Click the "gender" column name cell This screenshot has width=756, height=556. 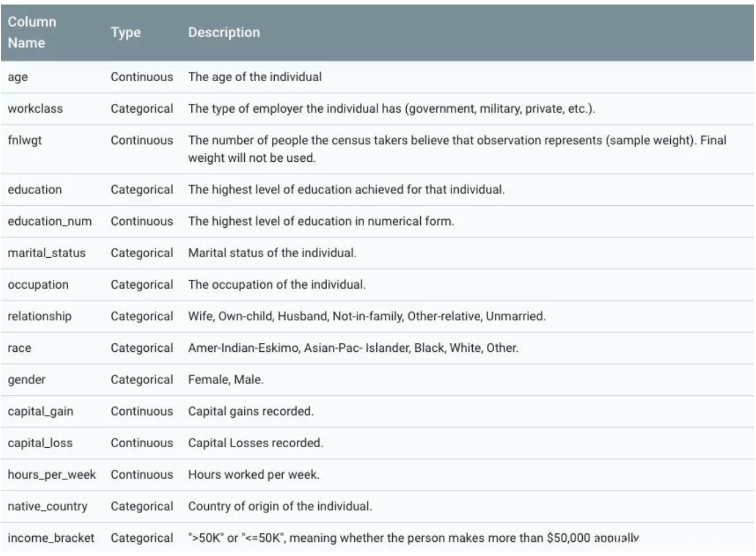[x=27, y=380]
